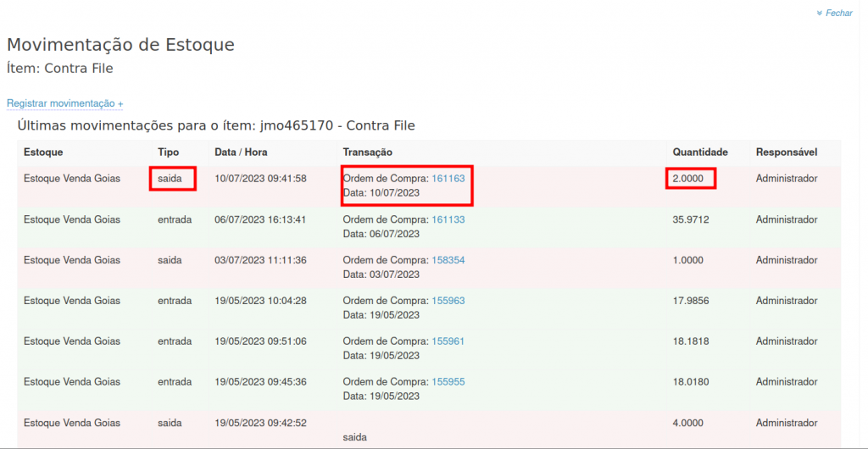
Task: Select the 4.0000 quantity in last row
Action: point(687,423)
